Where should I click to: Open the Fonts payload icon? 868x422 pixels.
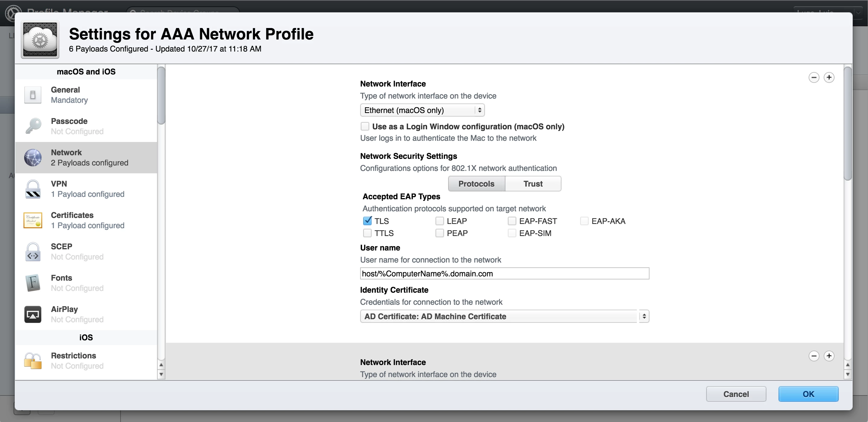(33, 283)
